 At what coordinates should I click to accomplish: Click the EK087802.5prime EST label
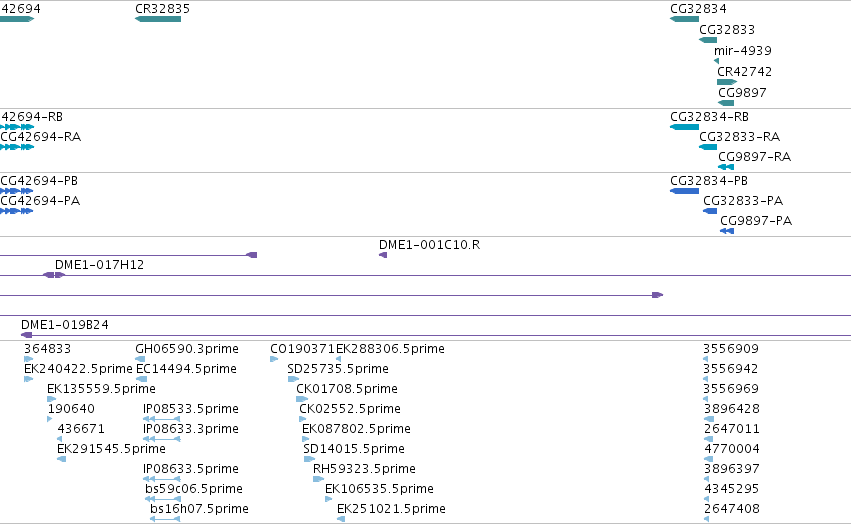[x=356, y=429]
